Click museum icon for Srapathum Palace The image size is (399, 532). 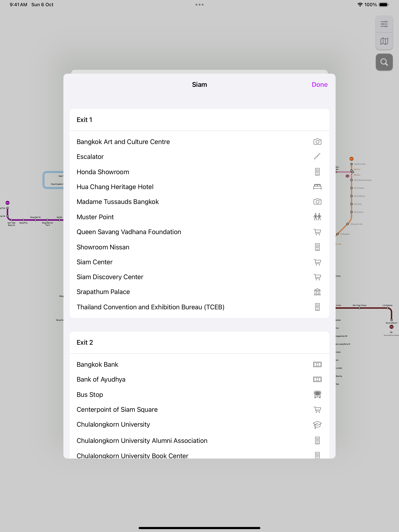tap(317, 292)
